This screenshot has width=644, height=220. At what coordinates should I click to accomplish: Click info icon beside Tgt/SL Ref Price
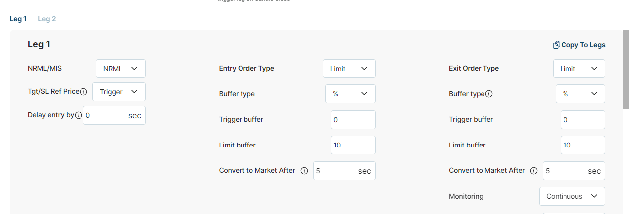tap(83, 92)
